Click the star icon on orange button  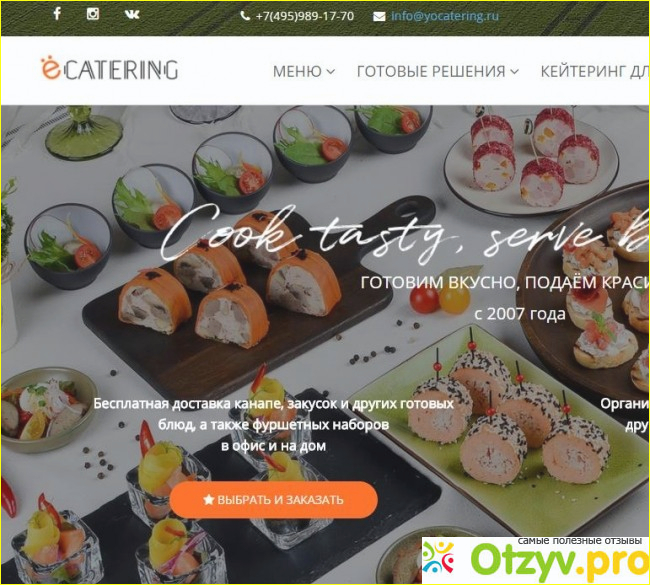click(209, 500)
